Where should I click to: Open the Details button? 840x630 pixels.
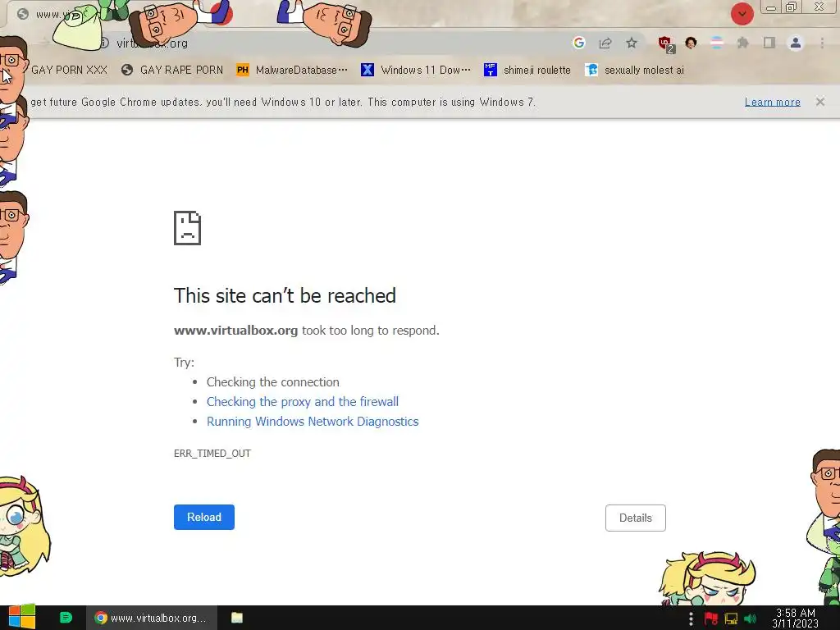tap(636, 518)
